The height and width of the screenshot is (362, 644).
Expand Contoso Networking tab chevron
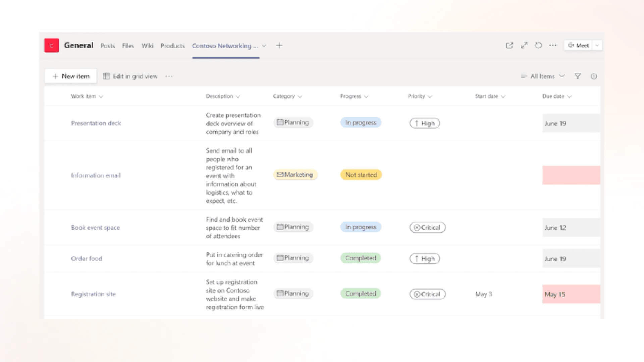[x=264, y=46]
